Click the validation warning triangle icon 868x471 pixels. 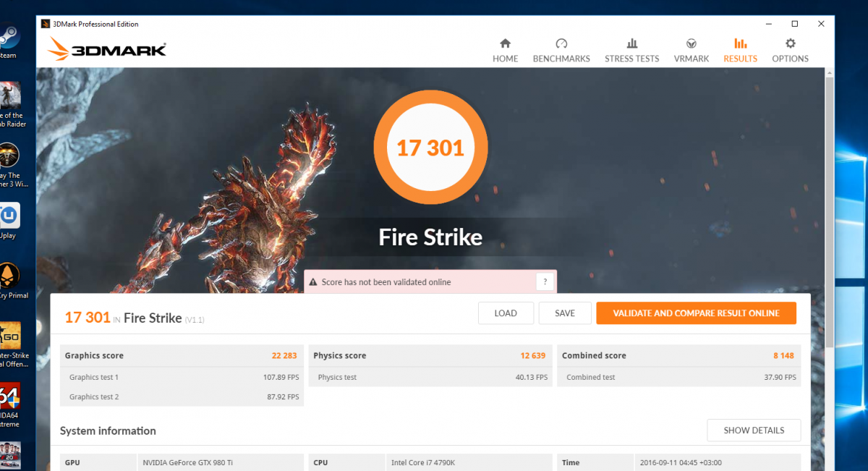pos(313,282)
